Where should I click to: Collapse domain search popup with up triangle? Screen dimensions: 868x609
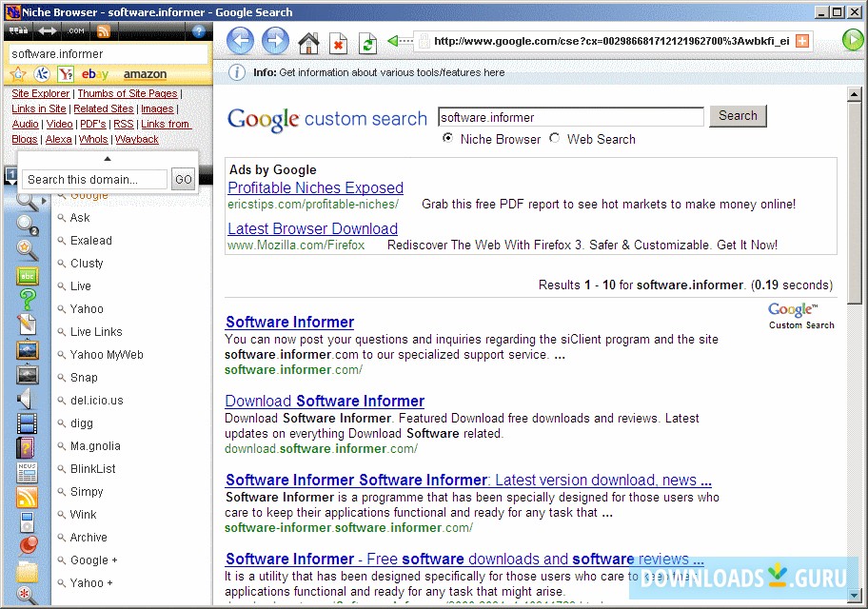point(108,159)
